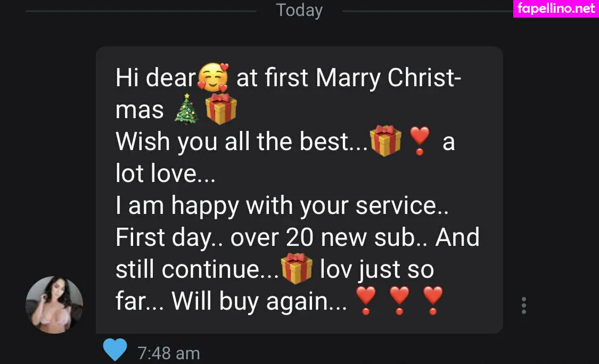Image resolution: width=599 pixels, height=364 pixels.
Task: Open the three-dot message options menu
Action: (x=524, y=305)
